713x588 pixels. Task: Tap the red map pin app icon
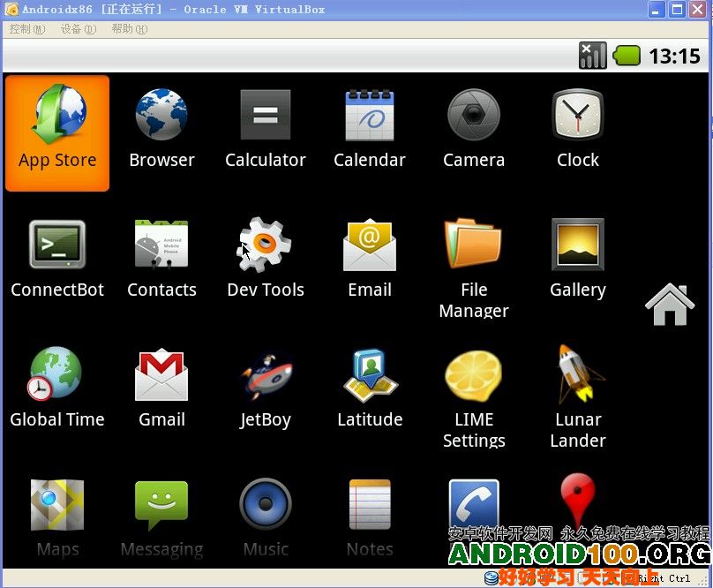point(577,501)
